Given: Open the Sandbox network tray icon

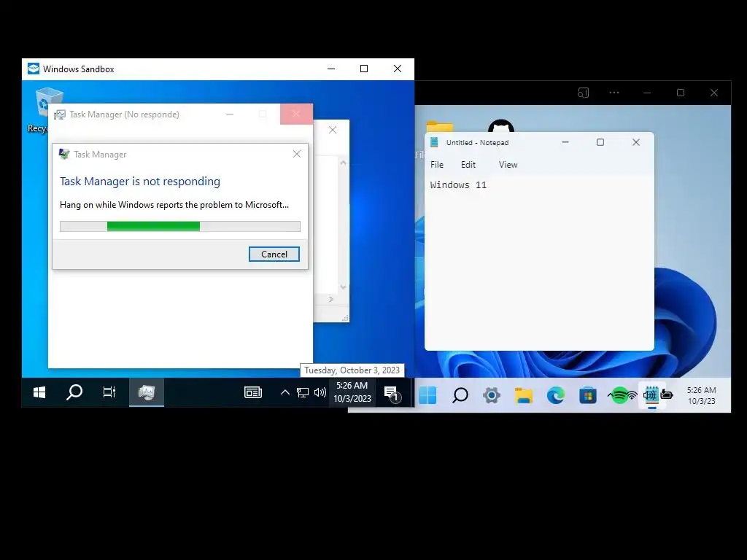Looking at the screenshot, I should pos(303,392).
